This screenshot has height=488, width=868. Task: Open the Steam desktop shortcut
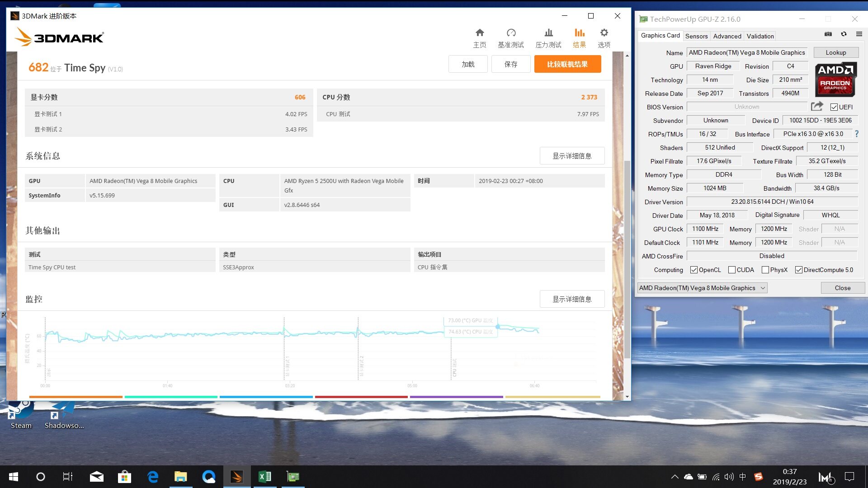(x=21, y=415)
